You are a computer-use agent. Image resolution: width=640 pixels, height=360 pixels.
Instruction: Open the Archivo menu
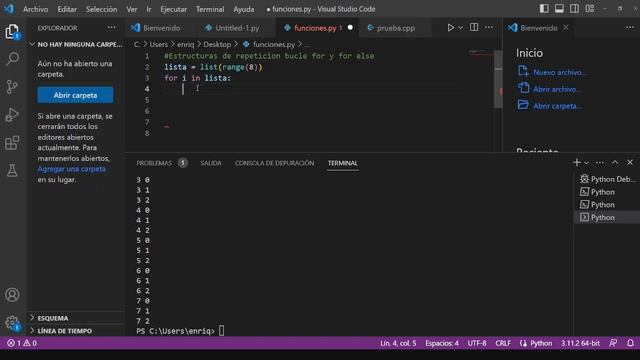click(x=36, y=9)
